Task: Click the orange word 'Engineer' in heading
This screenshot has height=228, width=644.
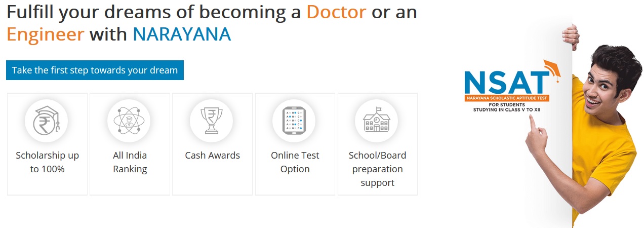Action: (x=45, y=34)
